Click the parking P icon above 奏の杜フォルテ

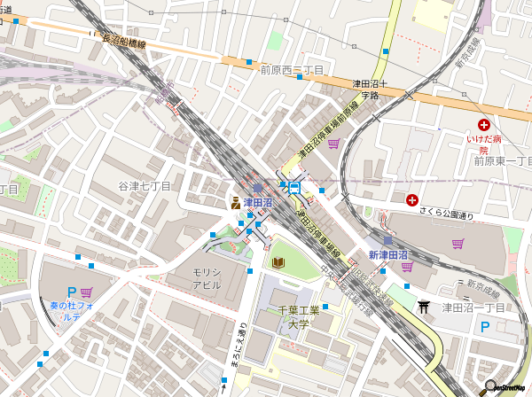72,292
